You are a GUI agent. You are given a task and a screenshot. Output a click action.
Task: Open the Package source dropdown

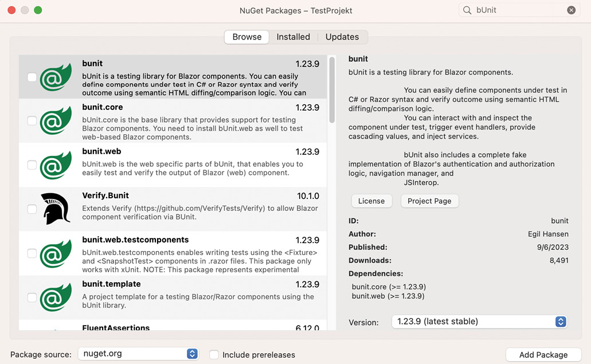pyautogui.click(x=138, y=354)
